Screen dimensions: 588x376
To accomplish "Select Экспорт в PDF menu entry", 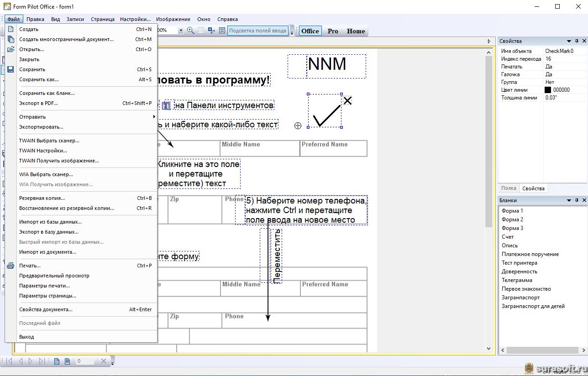I will tap(38, 103).
